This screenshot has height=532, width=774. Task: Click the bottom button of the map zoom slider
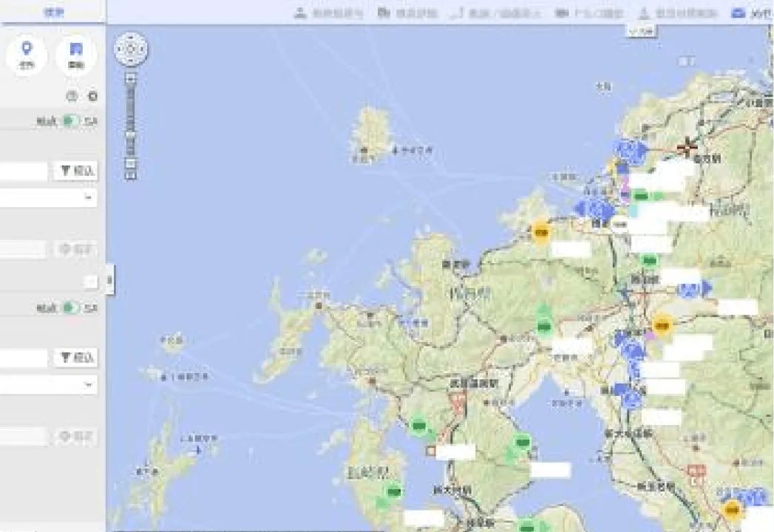pyautogui.click(x=131, y=175)
